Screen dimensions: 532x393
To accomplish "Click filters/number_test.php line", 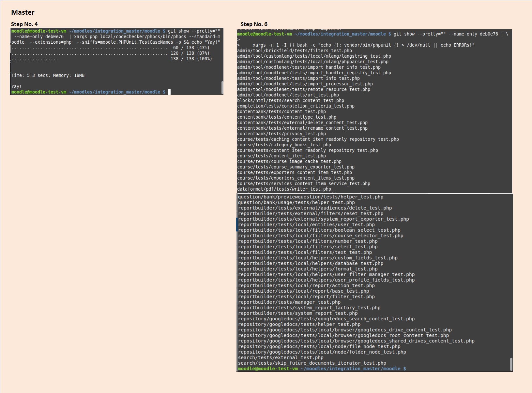I will tap(308, 241).
